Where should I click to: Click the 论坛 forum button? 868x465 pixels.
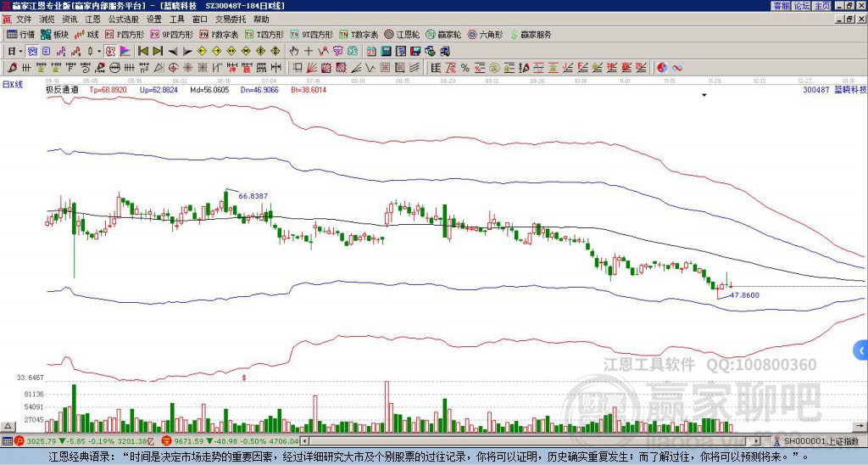pyautogui.click(x=802, y=6)
